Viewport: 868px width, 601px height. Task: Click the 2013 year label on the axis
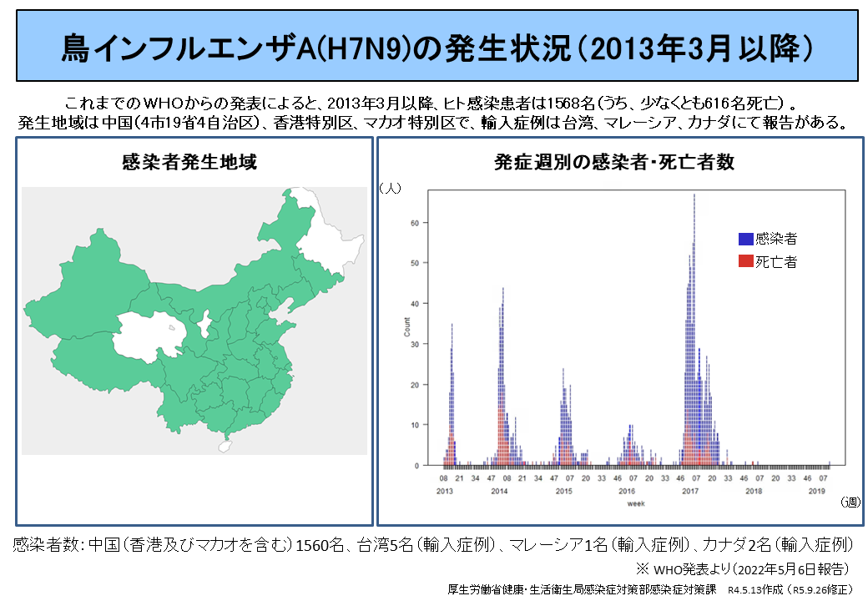tap(445, 492)
